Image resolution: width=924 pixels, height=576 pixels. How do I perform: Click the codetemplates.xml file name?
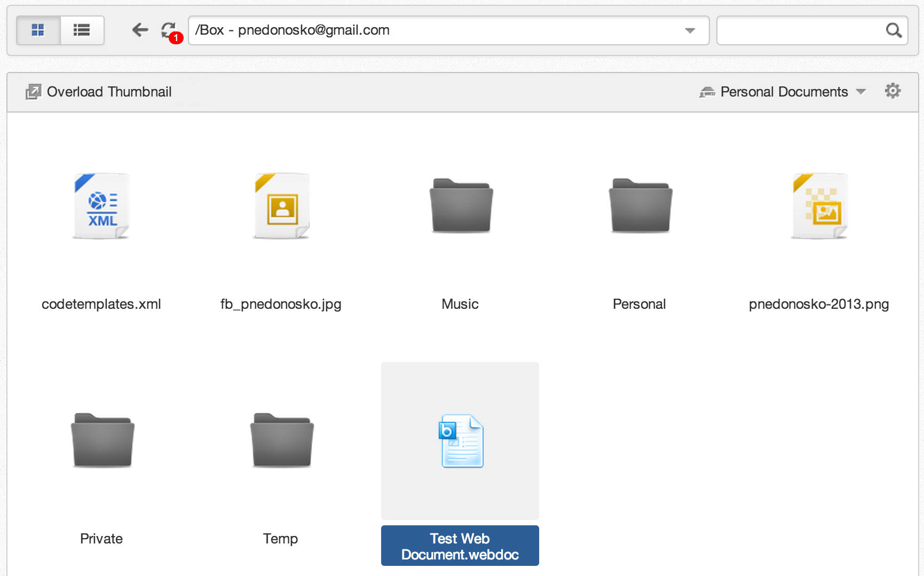tap(101, 304)
